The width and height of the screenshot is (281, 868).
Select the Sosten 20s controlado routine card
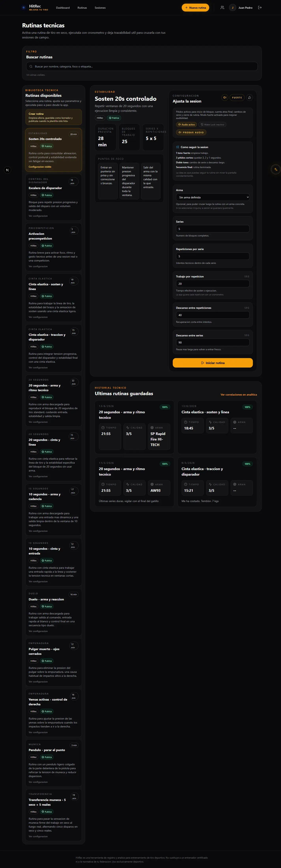[54, 150]
